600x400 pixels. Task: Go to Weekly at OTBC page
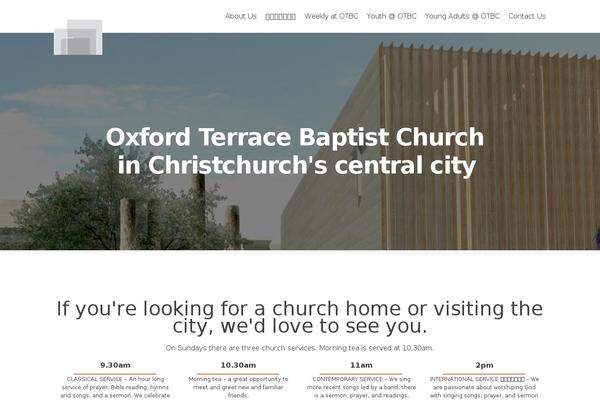coord(331,16)
